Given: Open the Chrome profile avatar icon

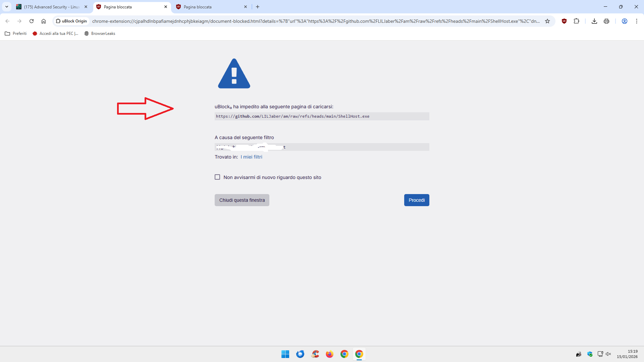Looking at the screenshot, I should [x=624, y=21].
